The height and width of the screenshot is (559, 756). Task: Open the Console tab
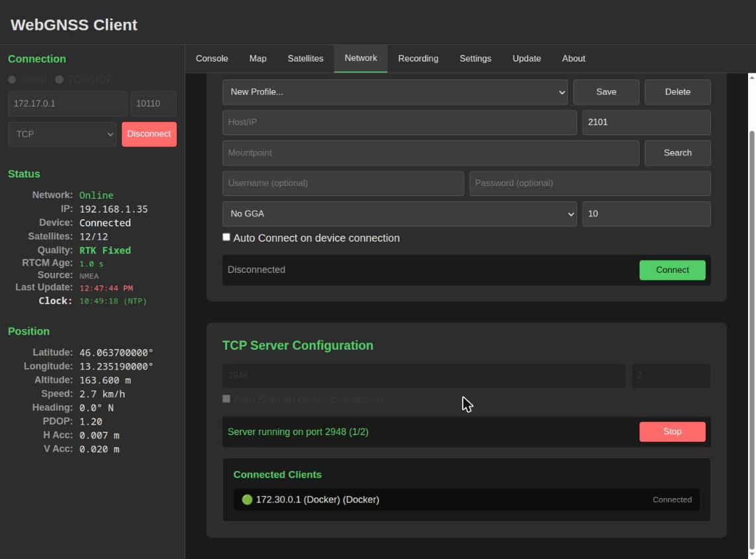coord(212,58)
